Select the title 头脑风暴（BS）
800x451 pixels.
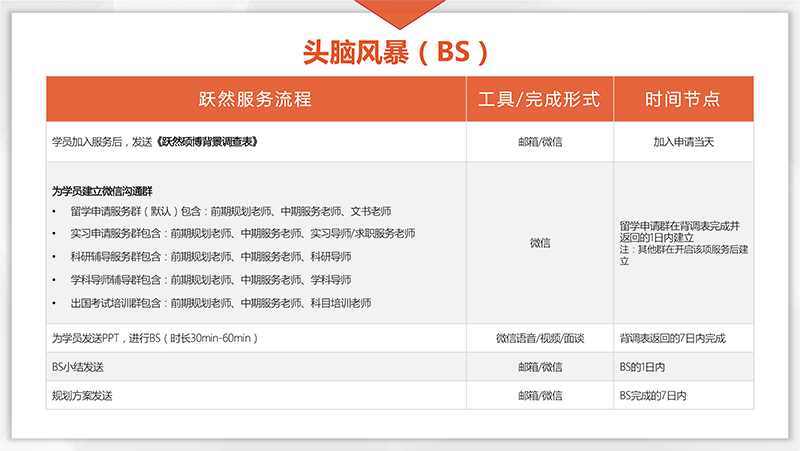point(400,51)
